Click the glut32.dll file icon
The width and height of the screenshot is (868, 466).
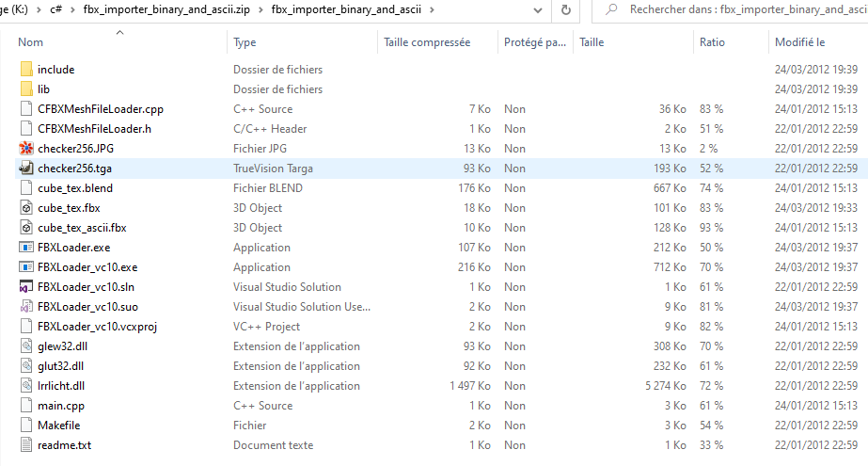tap(26, 366)
